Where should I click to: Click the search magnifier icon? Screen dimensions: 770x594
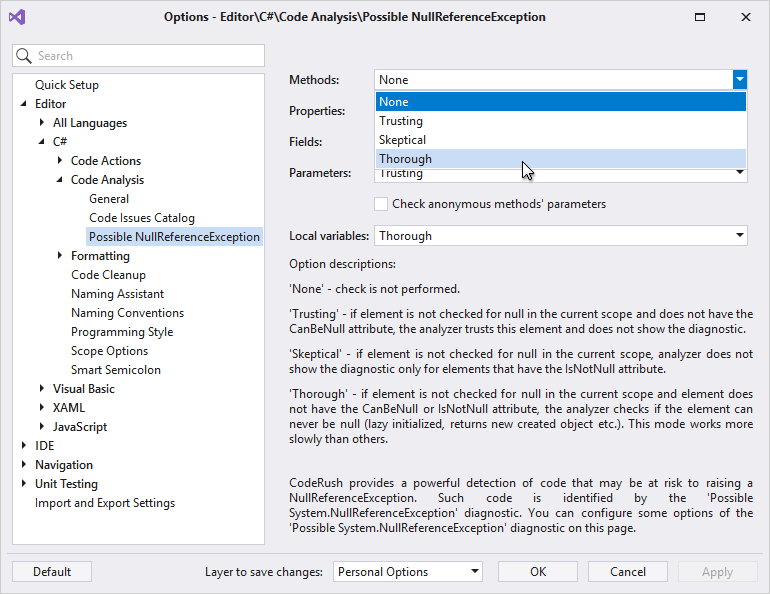click(x=26, y=56)
